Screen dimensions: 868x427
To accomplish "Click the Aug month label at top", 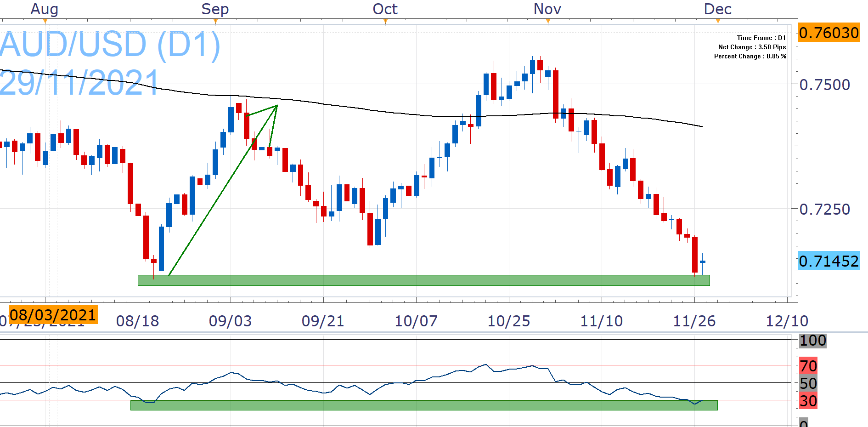I will click(x=45, y=9).
